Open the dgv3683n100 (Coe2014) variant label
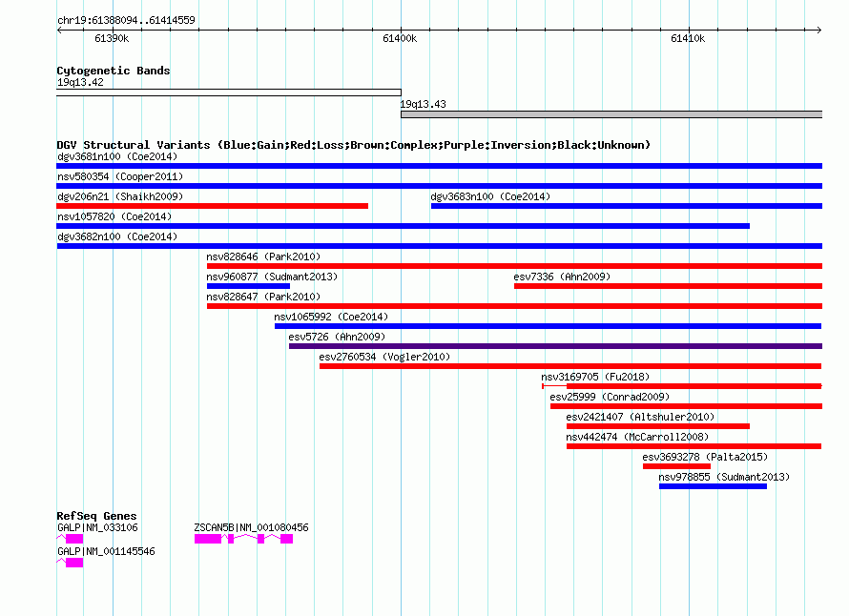Image resolution: width=849 pixels, height=616 pixels. [490, 196]
